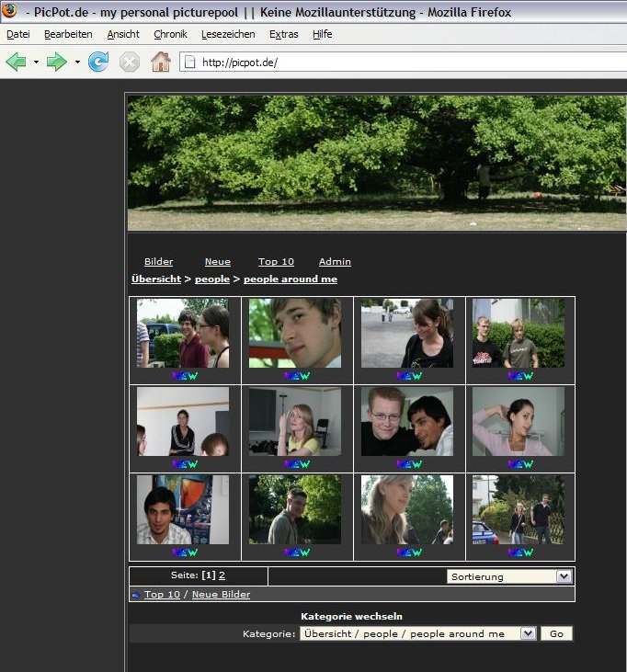Open the Admin link
The width and height of the screenshot is (627, 672).
[335, 262]
